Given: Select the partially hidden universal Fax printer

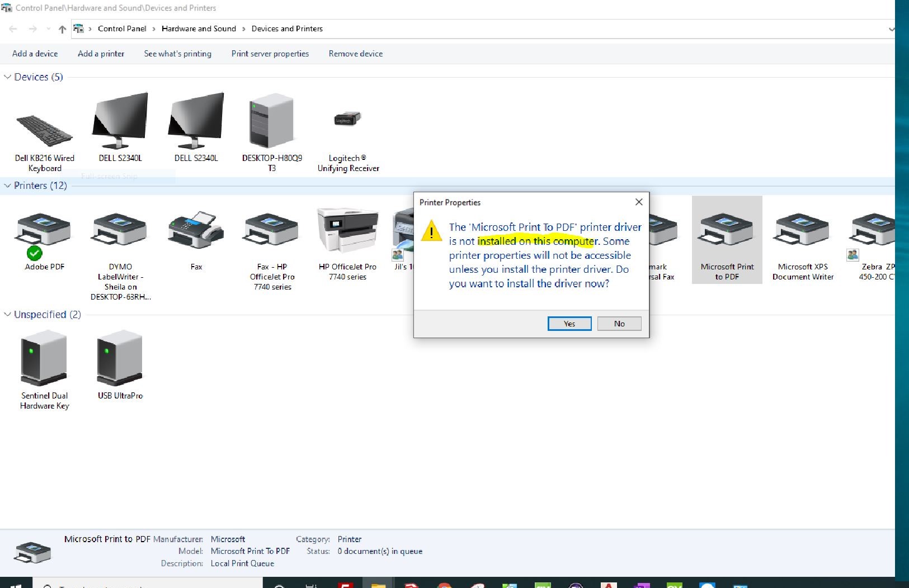Looking at the screenshot, I should click(x=663, y=246).
